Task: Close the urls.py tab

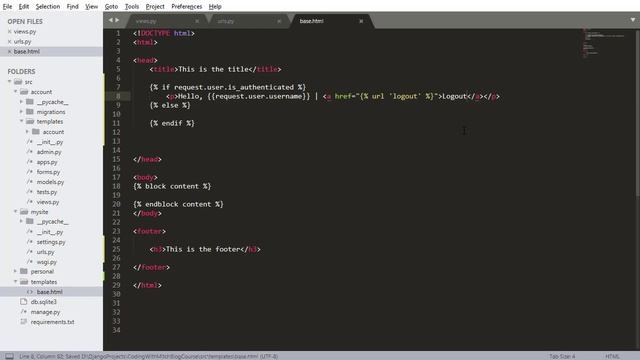Action: (279, 21)
